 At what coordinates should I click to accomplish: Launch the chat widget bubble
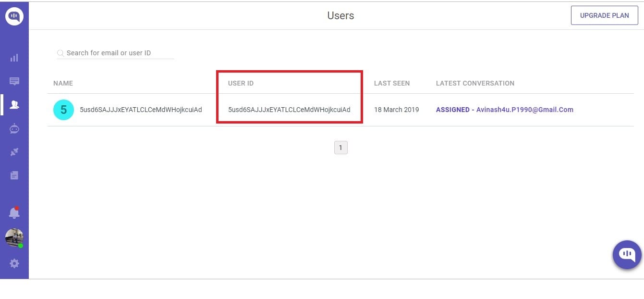coord(627,254)
